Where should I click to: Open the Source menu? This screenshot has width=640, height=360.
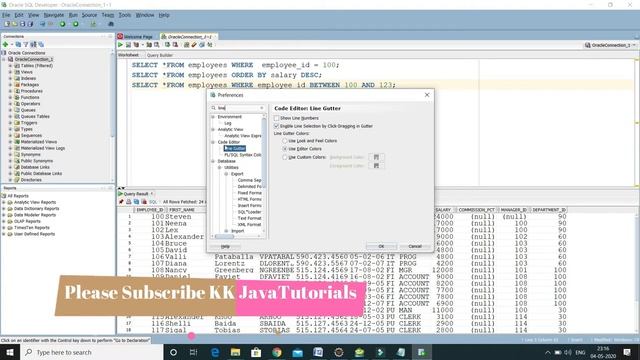(x=89, y=15)
